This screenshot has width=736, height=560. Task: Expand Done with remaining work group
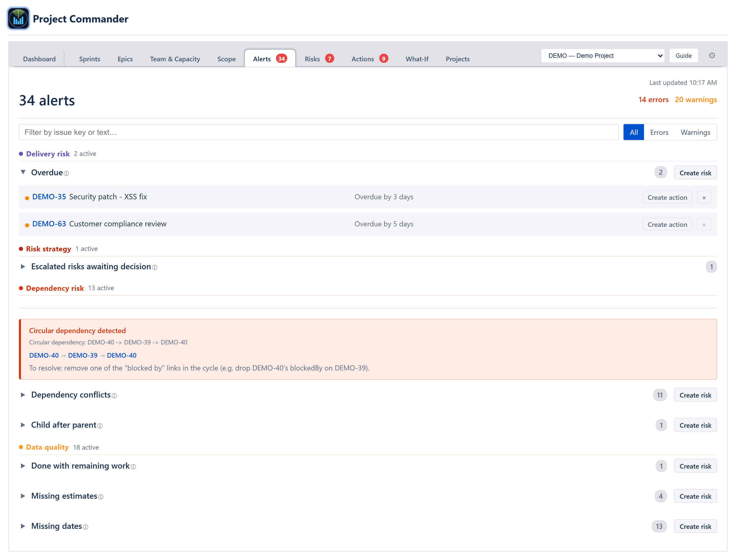pyautogui.click(x=23, y=466)
